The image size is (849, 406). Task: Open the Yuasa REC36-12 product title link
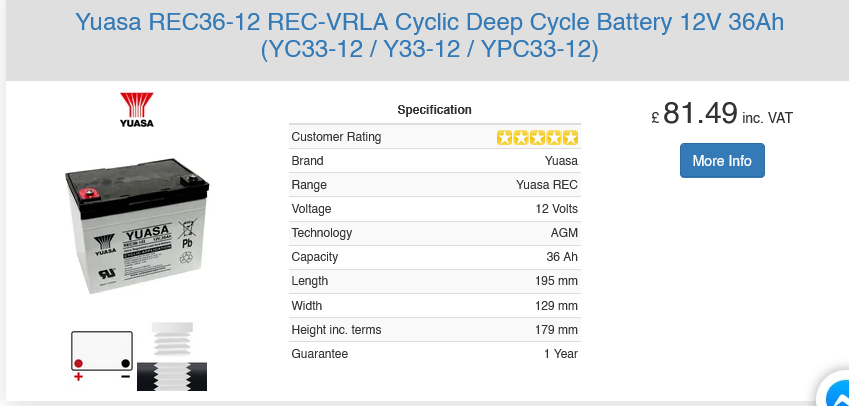point(424,35)
